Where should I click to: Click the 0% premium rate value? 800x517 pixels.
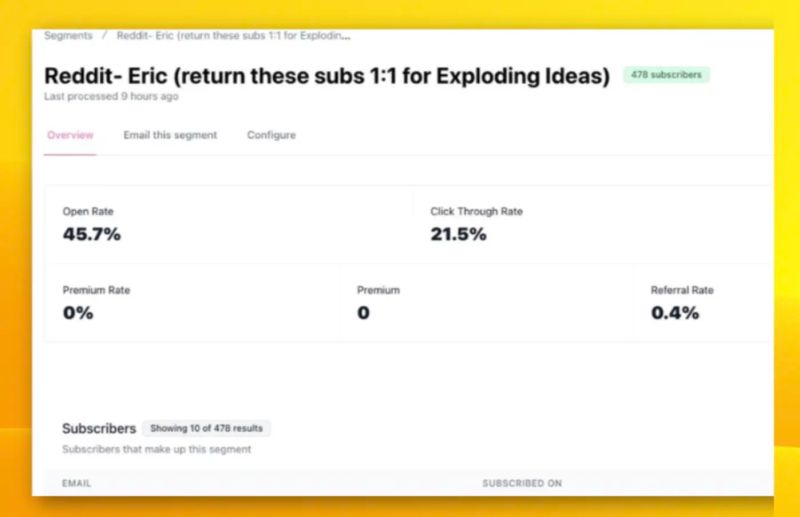(x=77, y=313)
